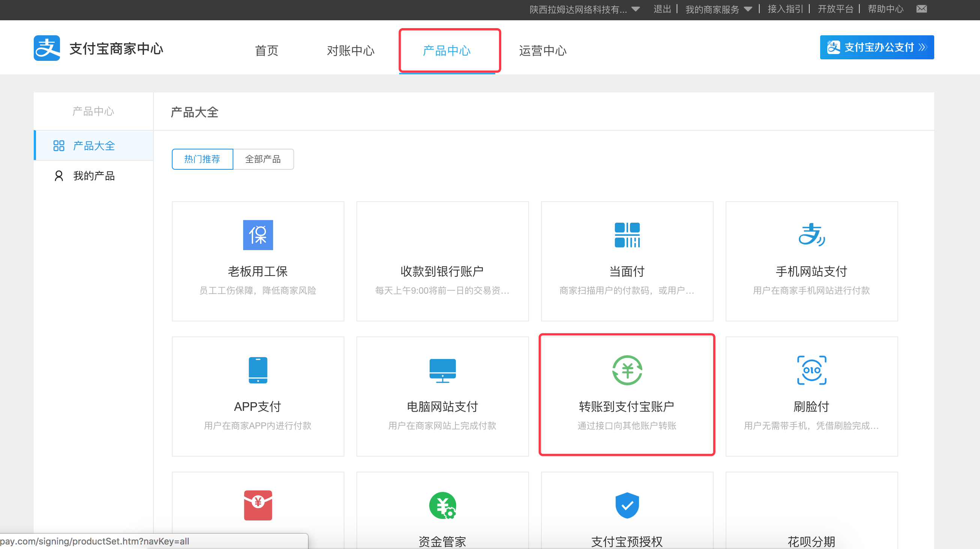Click the grid icon beside 产品大全 in the sidebar
Image resolution: width=980 pixels, height=549 pixels.
point(59,146)
